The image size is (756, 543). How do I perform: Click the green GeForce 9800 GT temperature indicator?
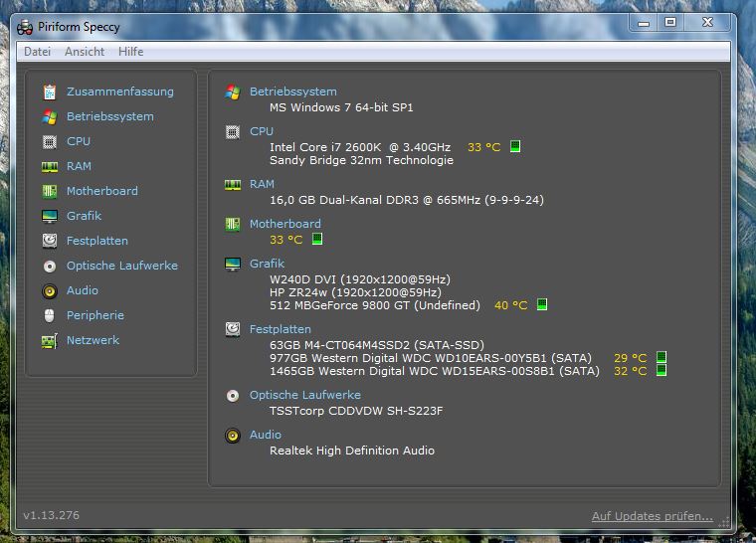click(x=542, y=304)
